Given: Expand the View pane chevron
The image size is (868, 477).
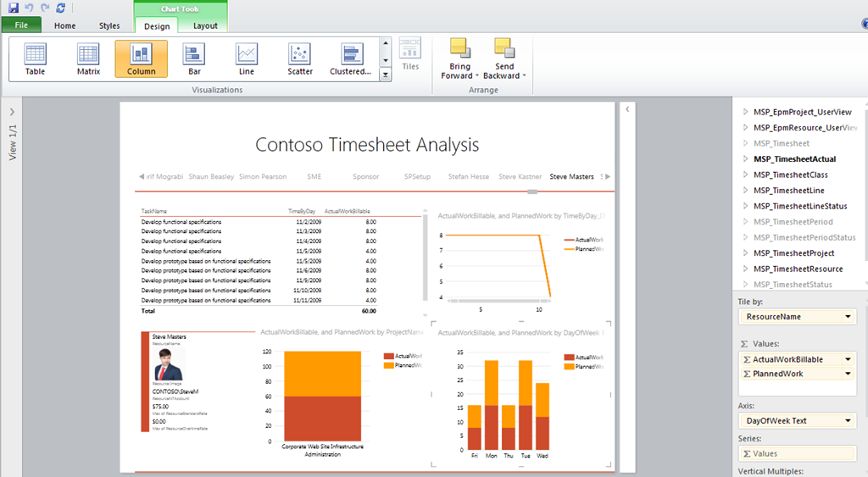Looking at the screenshot, I should point(12,112).
